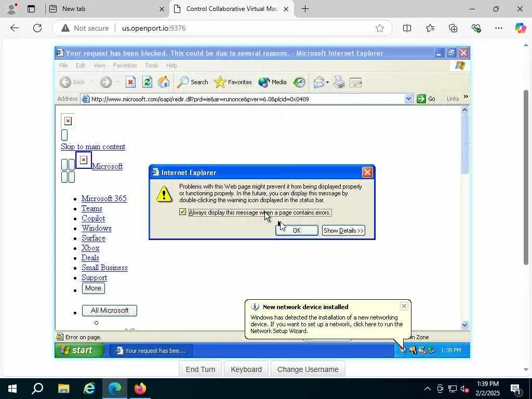The width and height of the screenshot is (532, 399).
Task: Open Forward button history dropdown arrow
Action: click(118, 83)
